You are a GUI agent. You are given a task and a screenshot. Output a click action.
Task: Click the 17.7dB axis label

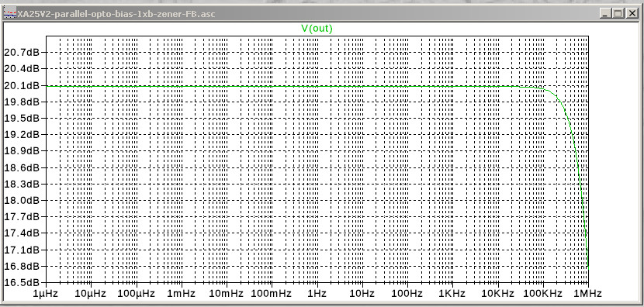point(22,217)
